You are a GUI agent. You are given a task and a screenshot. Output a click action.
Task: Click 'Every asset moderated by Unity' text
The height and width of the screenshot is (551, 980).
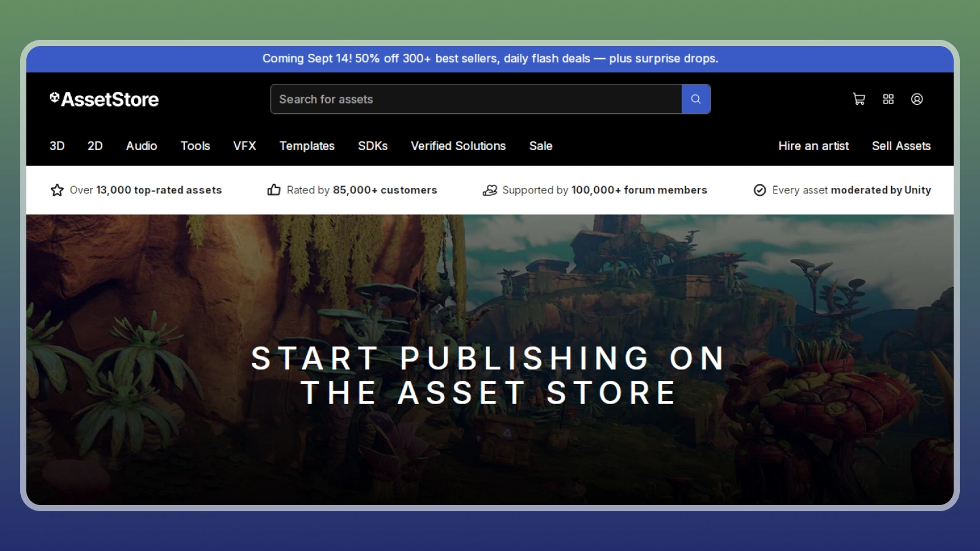(x=851, y=190)
